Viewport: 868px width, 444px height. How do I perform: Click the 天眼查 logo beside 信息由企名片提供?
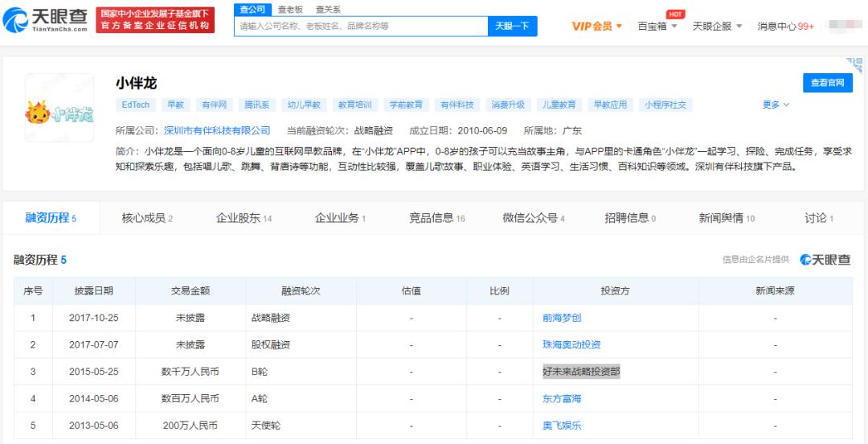825,260
